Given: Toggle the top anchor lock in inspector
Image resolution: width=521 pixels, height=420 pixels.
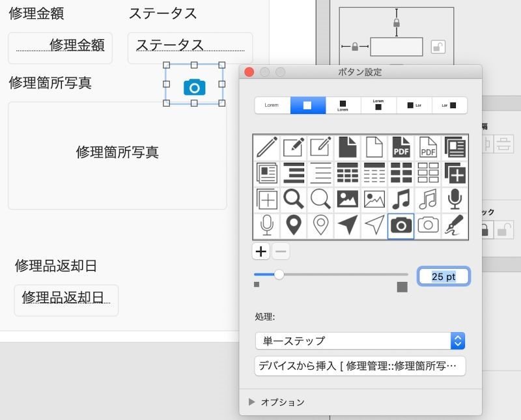Looking at the screenshot, I should (397, 23).
